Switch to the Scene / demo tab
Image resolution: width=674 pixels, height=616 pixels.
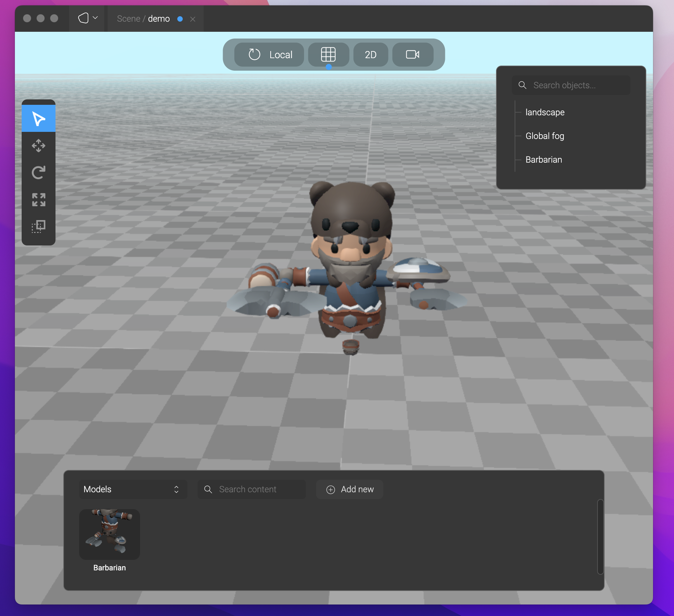[x=143, y=19]
